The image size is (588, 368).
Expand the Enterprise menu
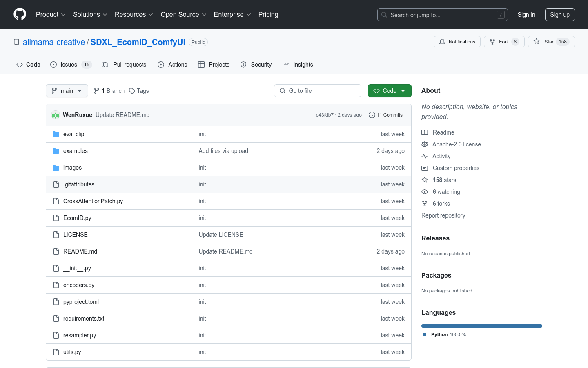pos(232,14)
